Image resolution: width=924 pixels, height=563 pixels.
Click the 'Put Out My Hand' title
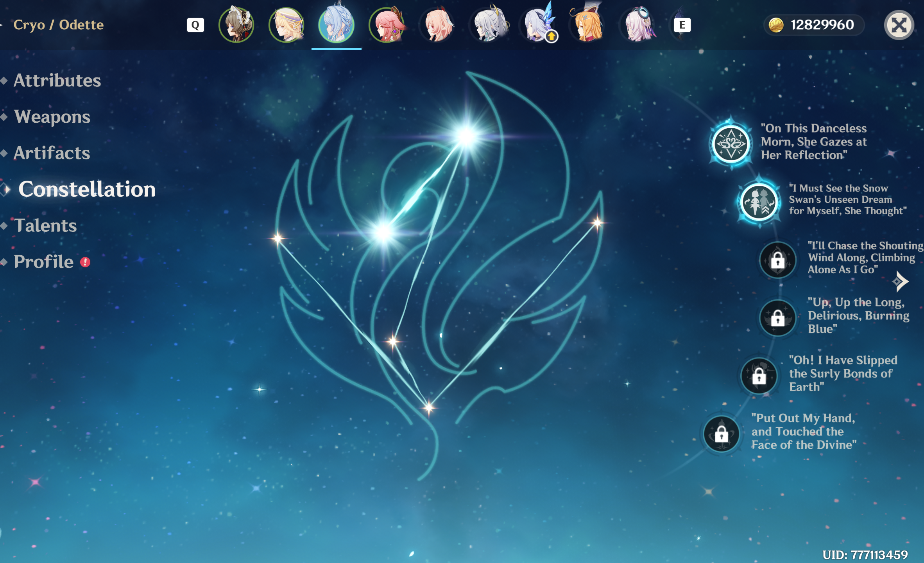pos(804,431)
